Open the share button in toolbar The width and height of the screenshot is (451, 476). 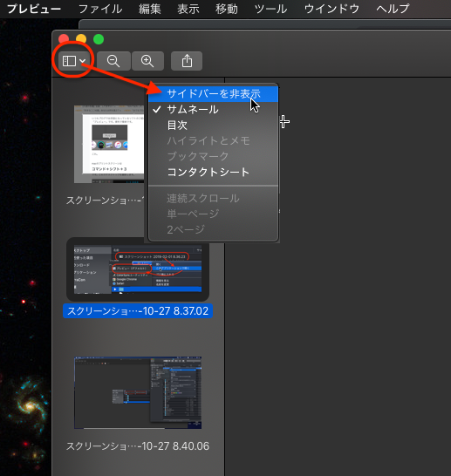click(x=187, y=61)
